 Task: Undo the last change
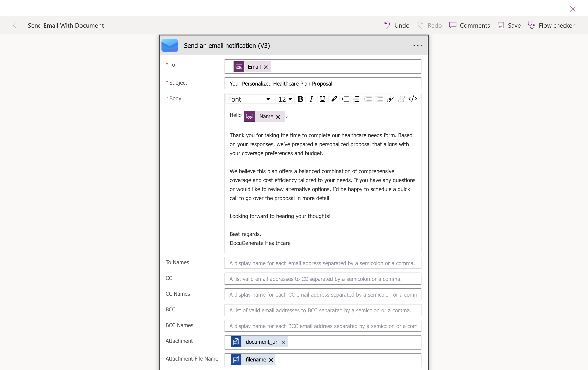[x=396, y=25]
